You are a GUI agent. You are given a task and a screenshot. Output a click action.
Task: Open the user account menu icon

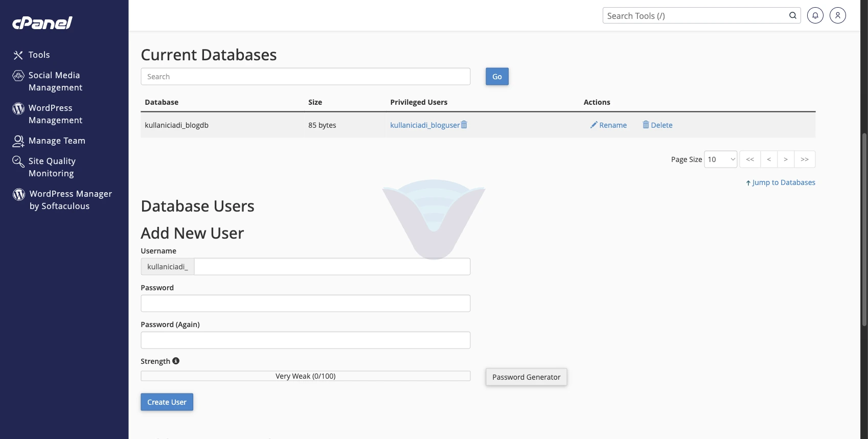(838, 15)
